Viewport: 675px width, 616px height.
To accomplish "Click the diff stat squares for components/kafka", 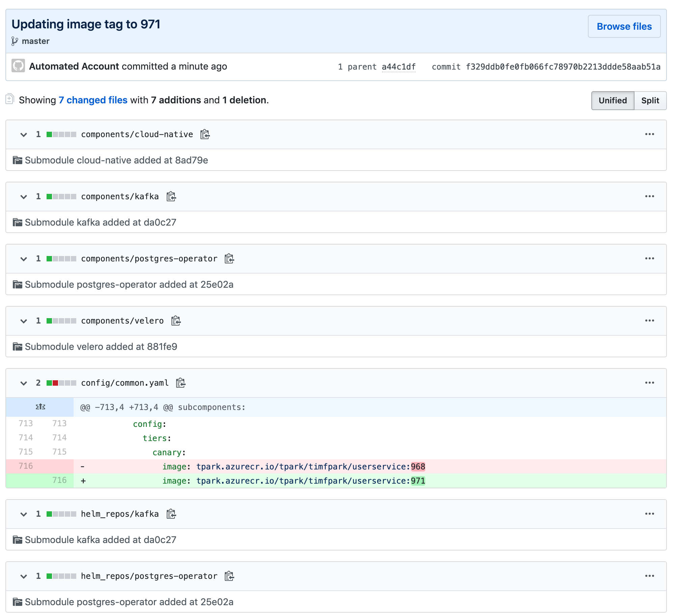I will tap(61, 197).
